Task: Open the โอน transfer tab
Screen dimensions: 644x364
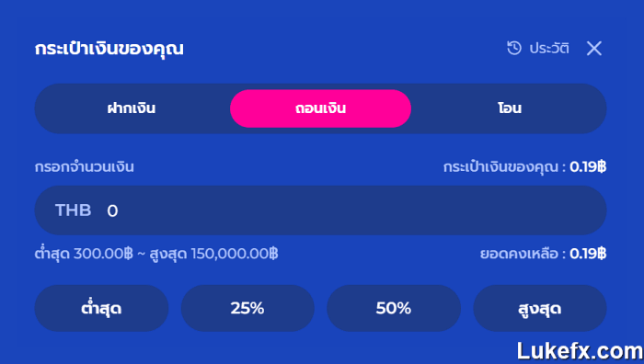Action: pyautogui.click(x=510, y=108)
